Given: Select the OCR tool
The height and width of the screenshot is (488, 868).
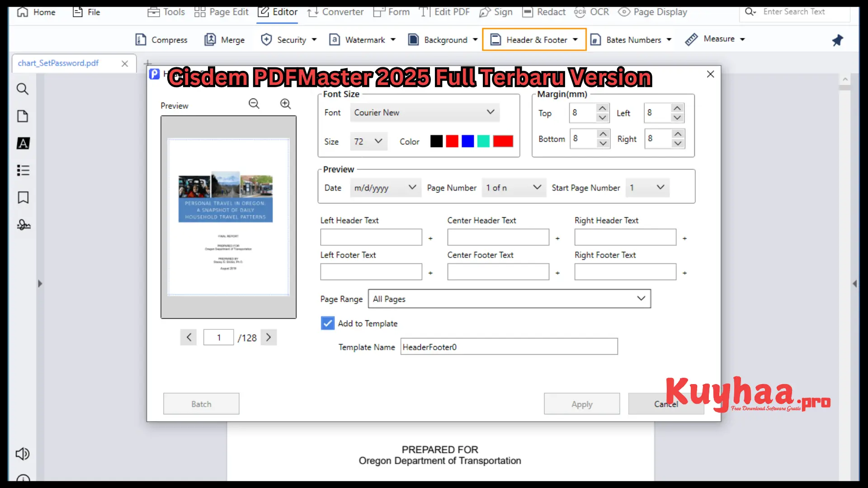Looking at the screenshot, I should (x=592, y=12).
